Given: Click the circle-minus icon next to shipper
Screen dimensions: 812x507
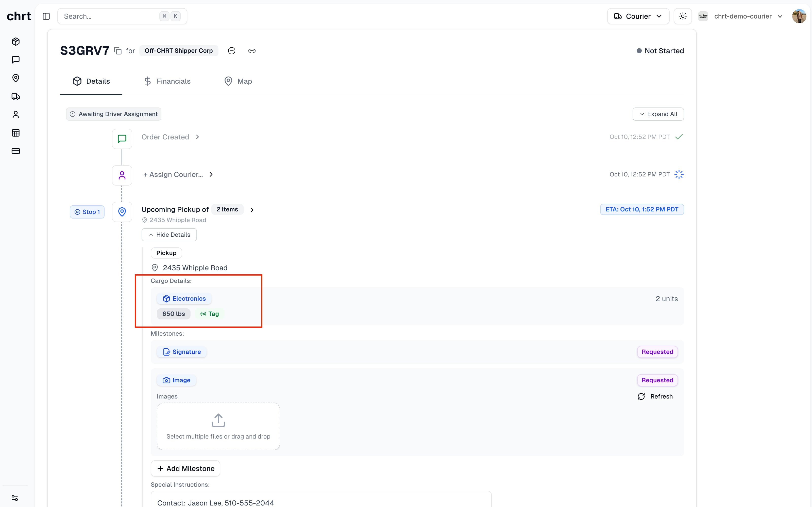Looking at the screenshot, I should click(x=231, y=51).
